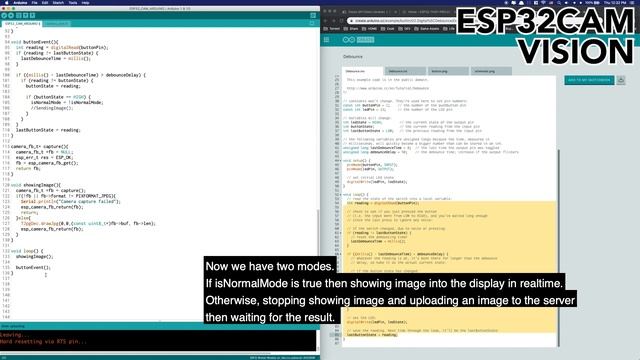Open the Edit menu
Viewport: 640px width, 360px height.
45,2
